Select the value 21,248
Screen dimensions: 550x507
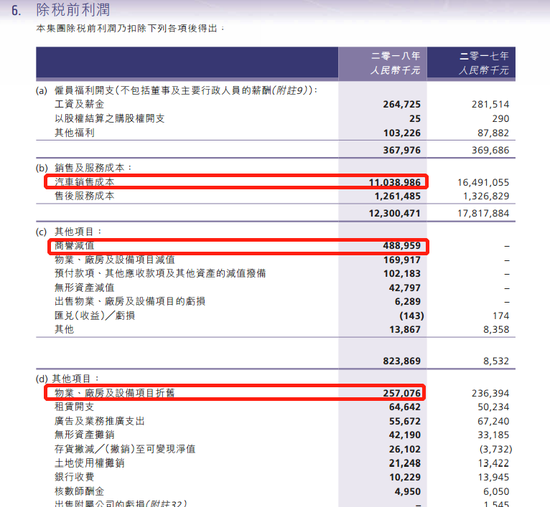404,463
